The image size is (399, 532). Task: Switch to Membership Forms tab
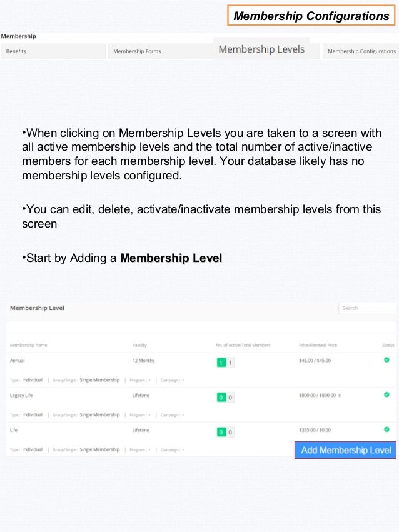point(160,51)
